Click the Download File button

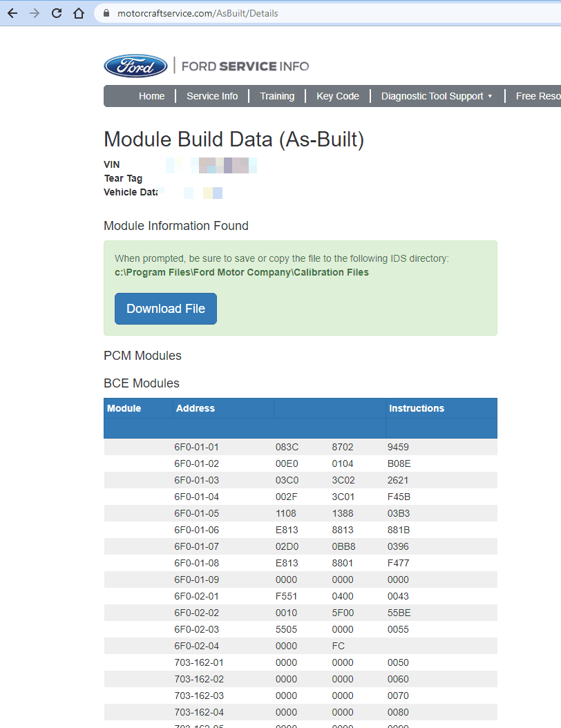pyautogui.click(x=166, y=309)
